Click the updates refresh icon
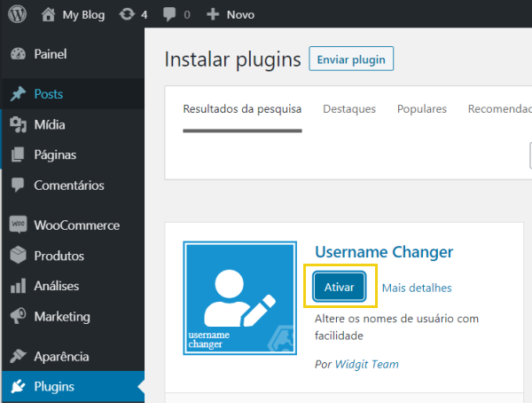This screenshot has width=532, height=403. point(127,14)
